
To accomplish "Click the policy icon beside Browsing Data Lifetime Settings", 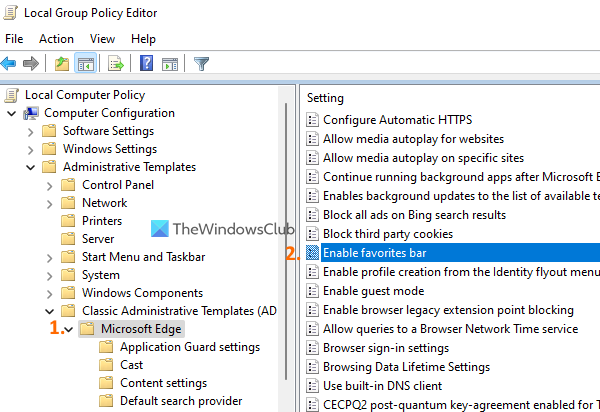I will click(x=313, y=367).
